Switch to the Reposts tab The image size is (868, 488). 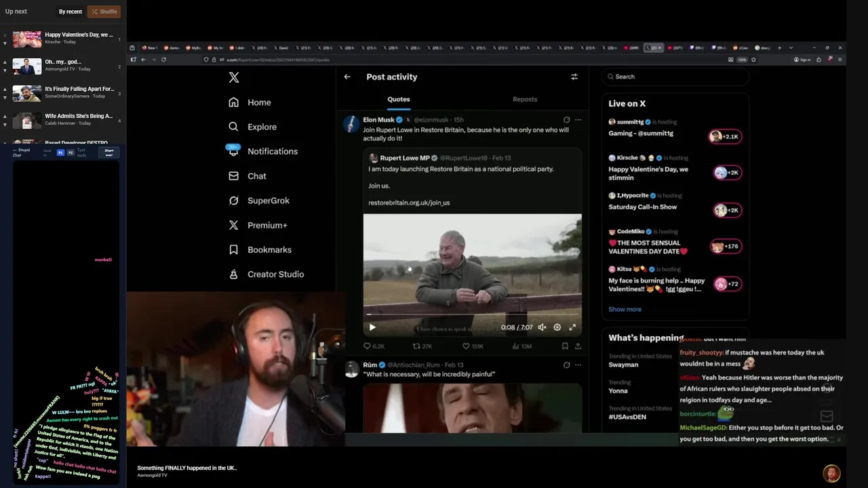[525, 99]
